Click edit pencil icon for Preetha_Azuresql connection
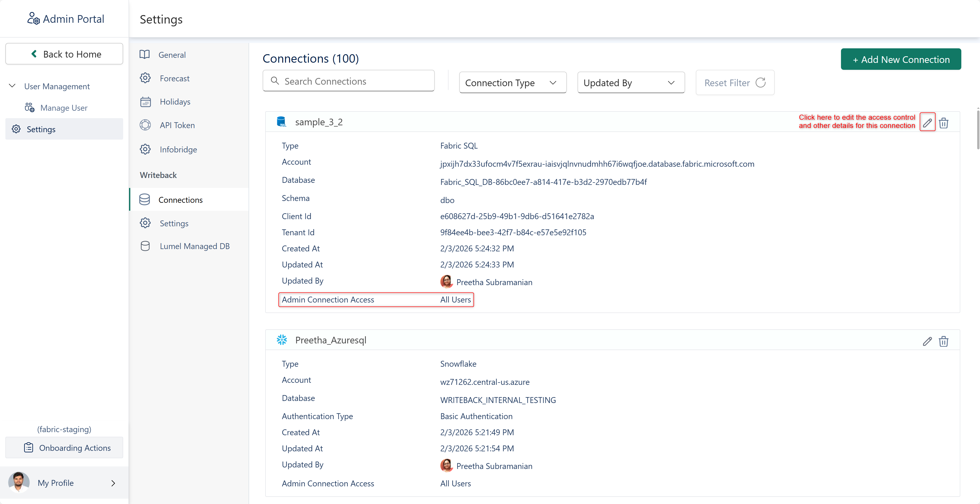The width and height of the screenshot is (980, 504). point(927,341)
